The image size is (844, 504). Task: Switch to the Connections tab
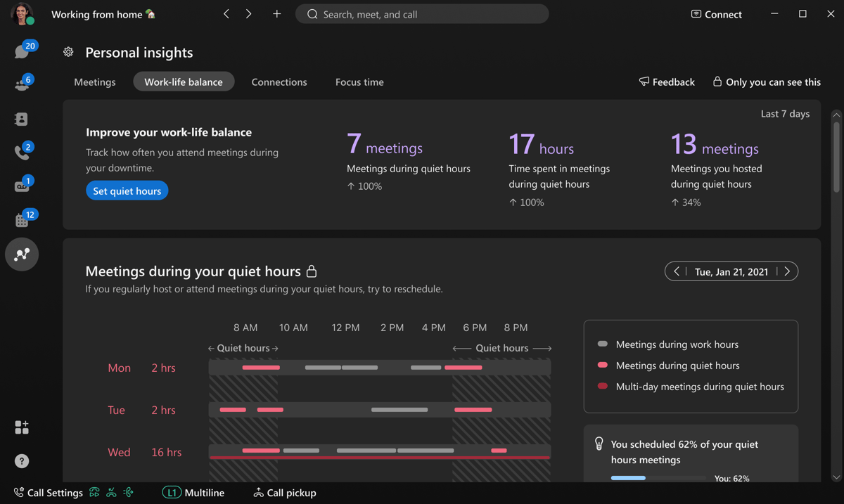pos(279,82)
